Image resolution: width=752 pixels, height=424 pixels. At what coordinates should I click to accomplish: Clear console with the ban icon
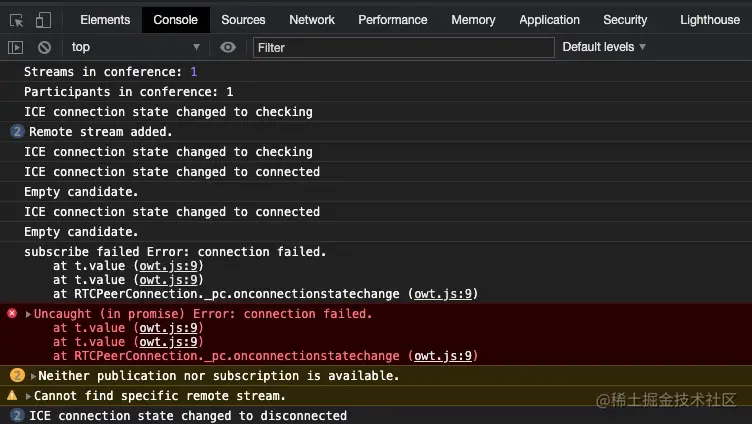[44, 47]
